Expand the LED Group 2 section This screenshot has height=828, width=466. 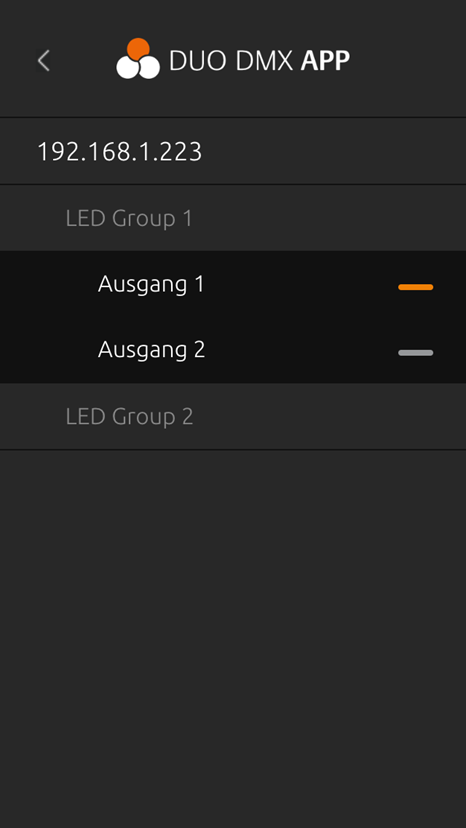click(233, 416)
